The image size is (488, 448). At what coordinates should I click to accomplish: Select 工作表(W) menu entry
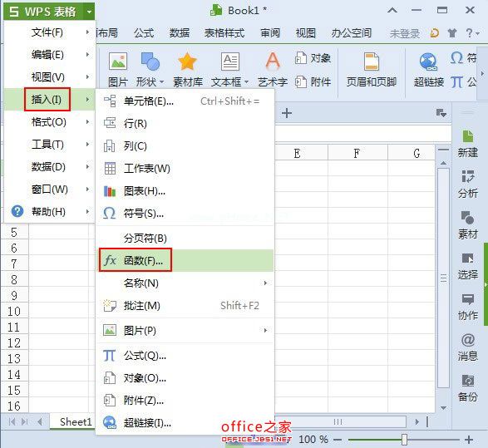185,168
